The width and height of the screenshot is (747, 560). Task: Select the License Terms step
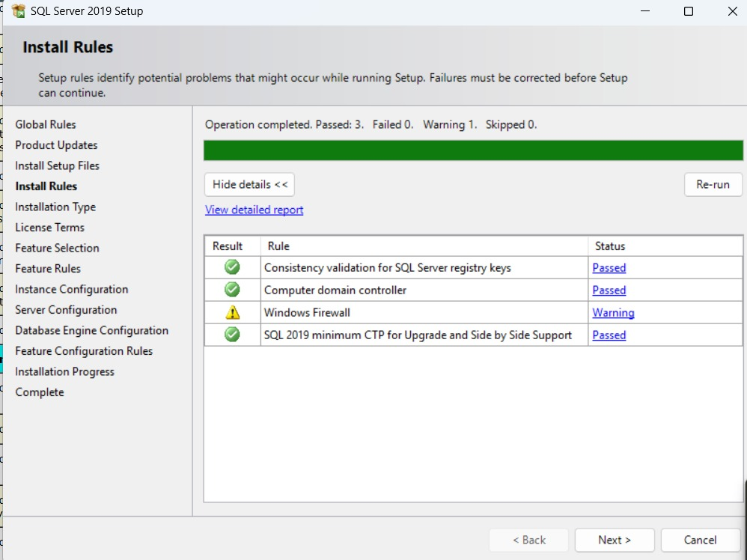pyautogui.click(x=49, y=228)
